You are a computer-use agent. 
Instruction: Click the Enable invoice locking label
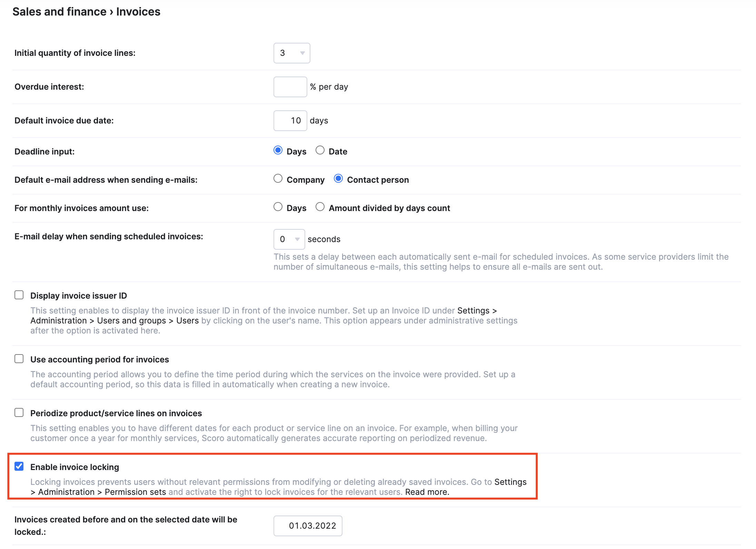pyautogui.click(x=74, y=467)
